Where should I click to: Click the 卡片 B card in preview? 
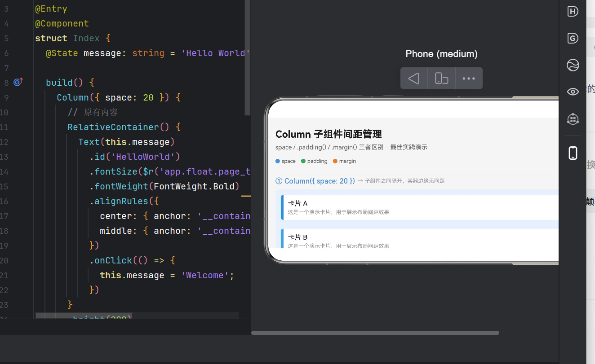click(x=419, y=239)
